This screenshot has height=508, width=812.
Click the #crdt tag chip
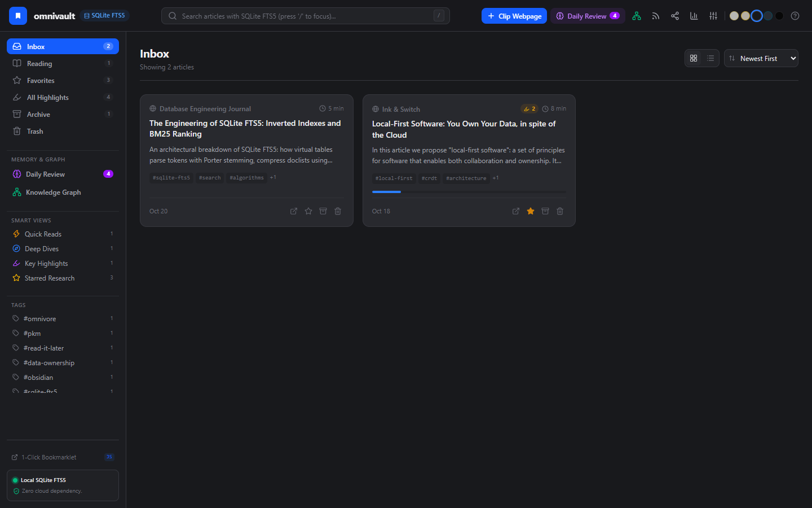(429, 178)
